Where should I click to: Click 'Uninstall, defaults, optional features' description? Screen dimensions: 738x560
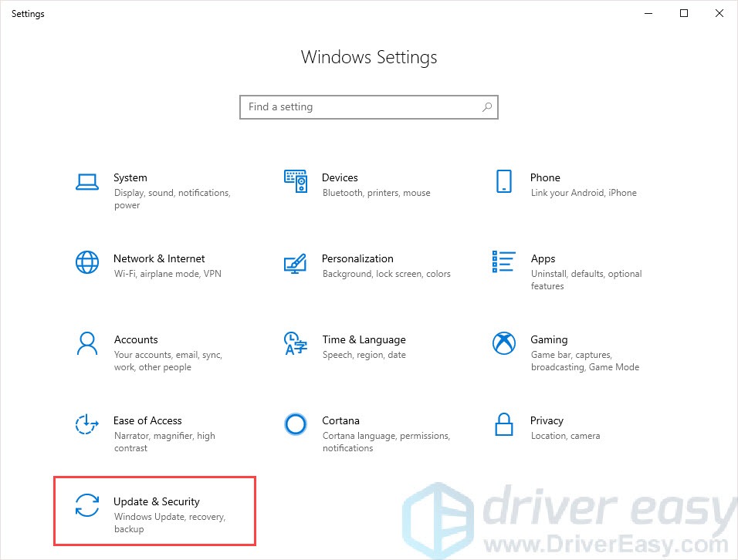[587, 280]
